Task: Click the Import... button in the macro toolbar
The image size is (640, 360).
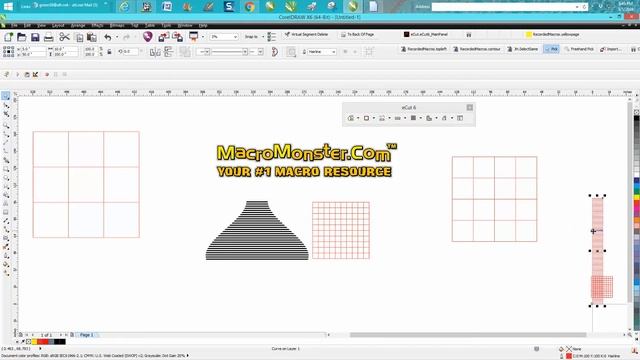Action: point(611,49)
